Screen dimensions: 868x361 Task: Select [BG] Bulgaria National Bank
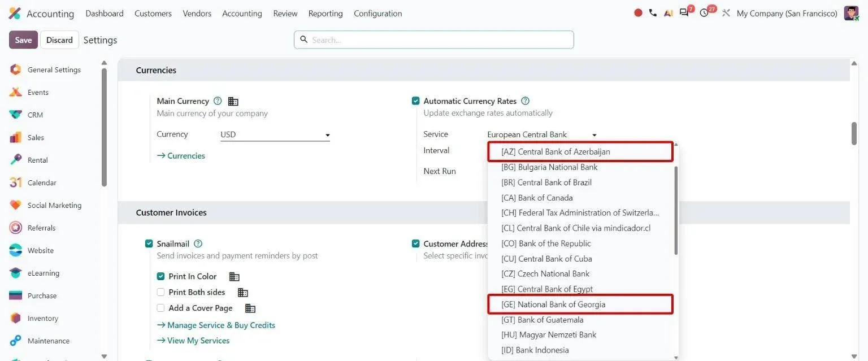pos(580,167)
